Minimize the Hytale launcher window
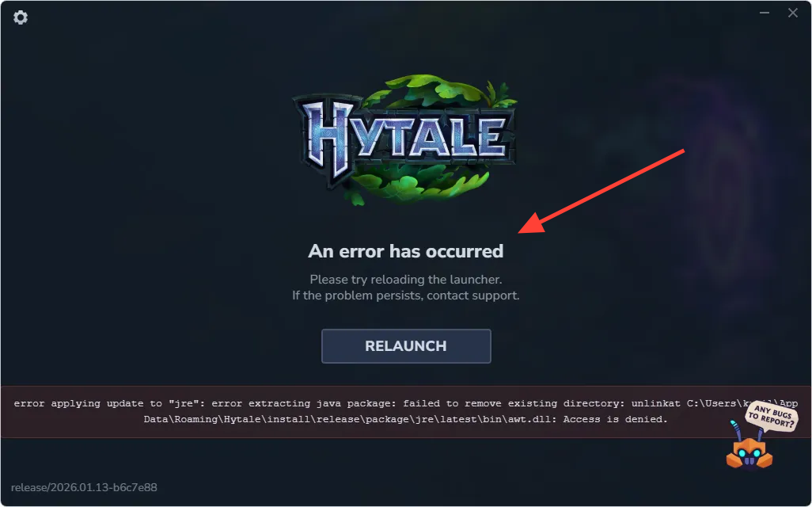The width and height of the screenshot is (812, 507). coord(765,13)
